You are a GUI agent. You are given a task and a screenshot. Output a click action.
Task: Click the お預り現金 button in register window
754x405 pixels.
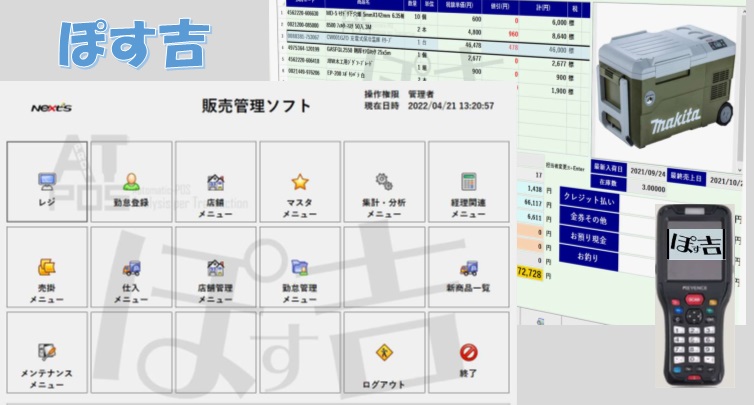[589, 239]
